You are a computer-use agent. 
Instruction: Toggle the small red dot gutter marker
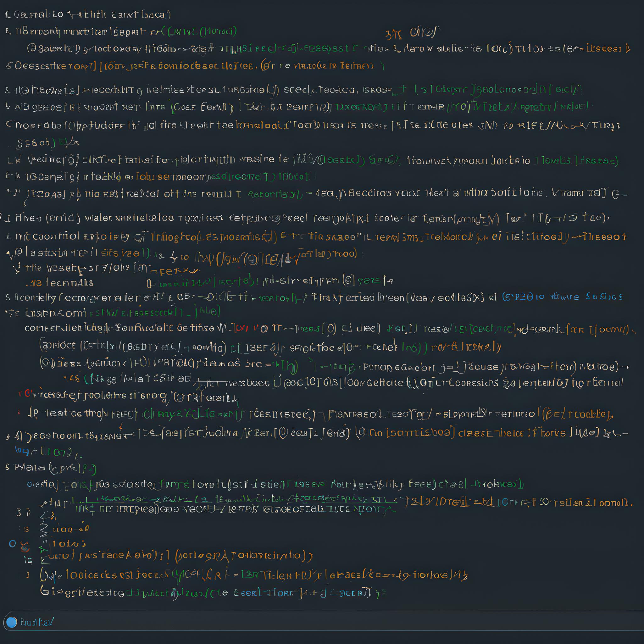click(x=19, y=413)
